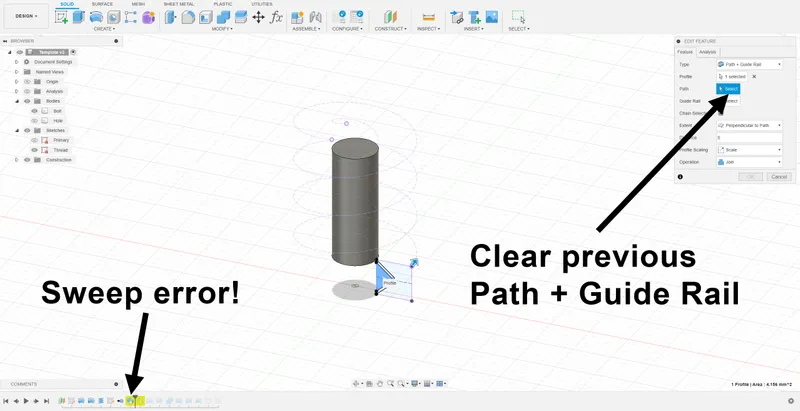Toggle visibility of the Sketches folder
This screenshot has height=411, width=800.
coord(27,131)
